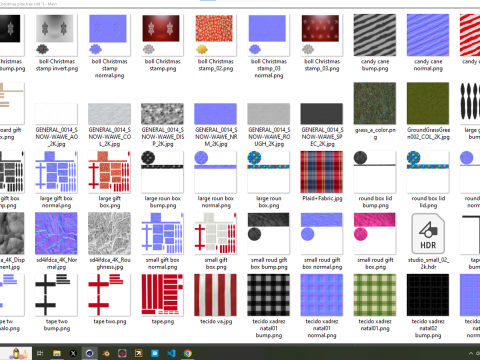Open Task View from the taskbar
The image size is (480, 360).
40,353
